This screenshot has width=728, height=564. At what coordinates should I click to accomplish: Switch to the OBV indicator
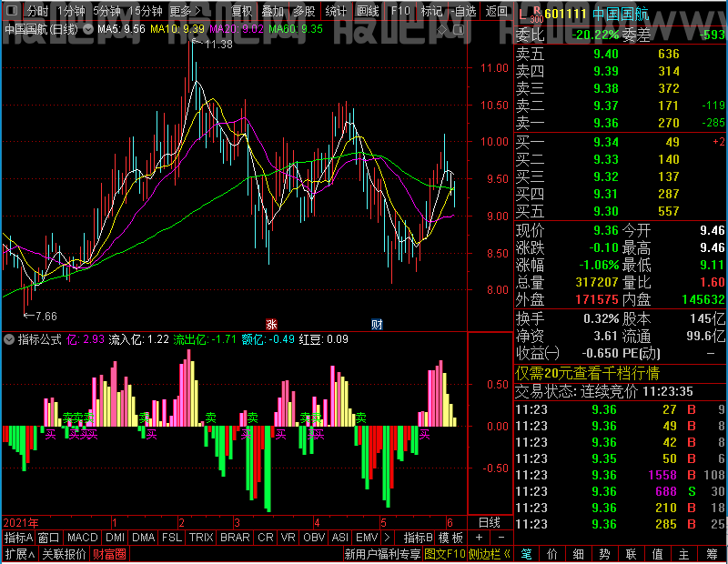314,538
